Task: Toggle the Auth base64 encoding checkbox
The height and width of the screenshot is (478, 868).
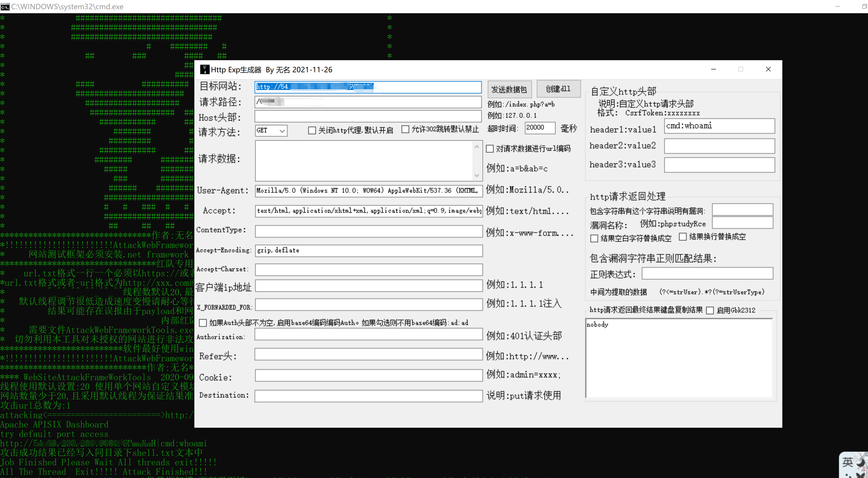Action: [x=203, y=323]
